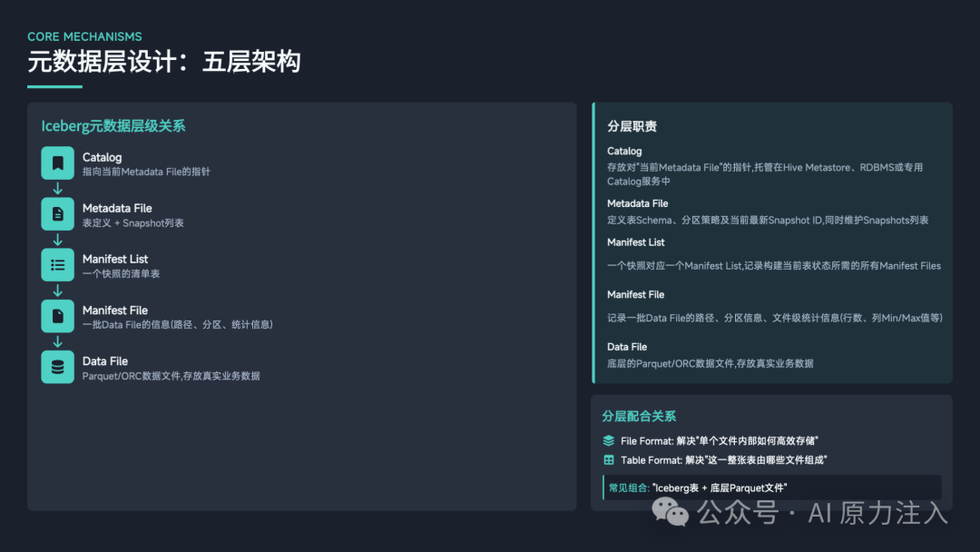Click the Manifest List bullet-list icon
This screenshot has height=552, width=980.
point(57,265)
